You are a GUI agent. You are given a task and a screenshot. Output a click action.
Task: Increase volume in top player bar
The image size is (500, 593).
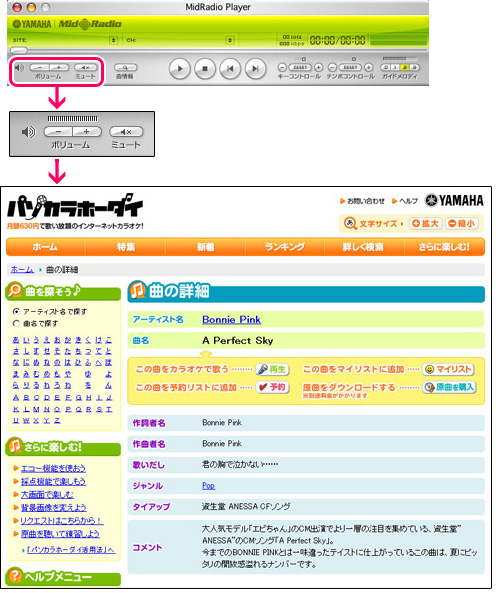click(x=59, y=68)
